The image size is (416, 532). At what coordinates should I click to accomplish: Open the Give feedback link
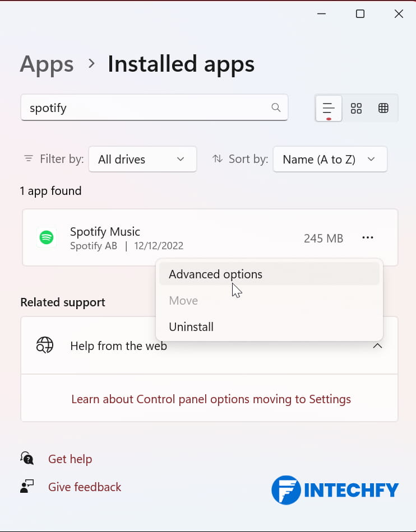(85, 487)
